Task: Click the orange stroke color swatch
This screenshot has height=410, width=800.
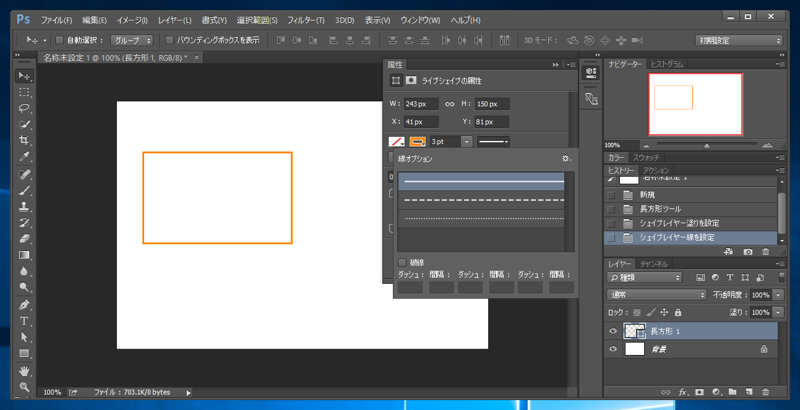Action: 418,142
